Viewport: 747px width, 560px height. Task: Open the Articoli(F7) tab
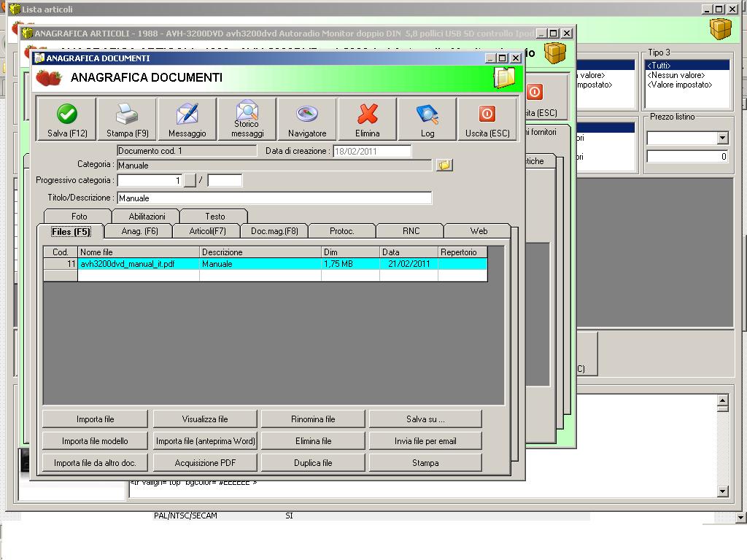click(207, 231)
